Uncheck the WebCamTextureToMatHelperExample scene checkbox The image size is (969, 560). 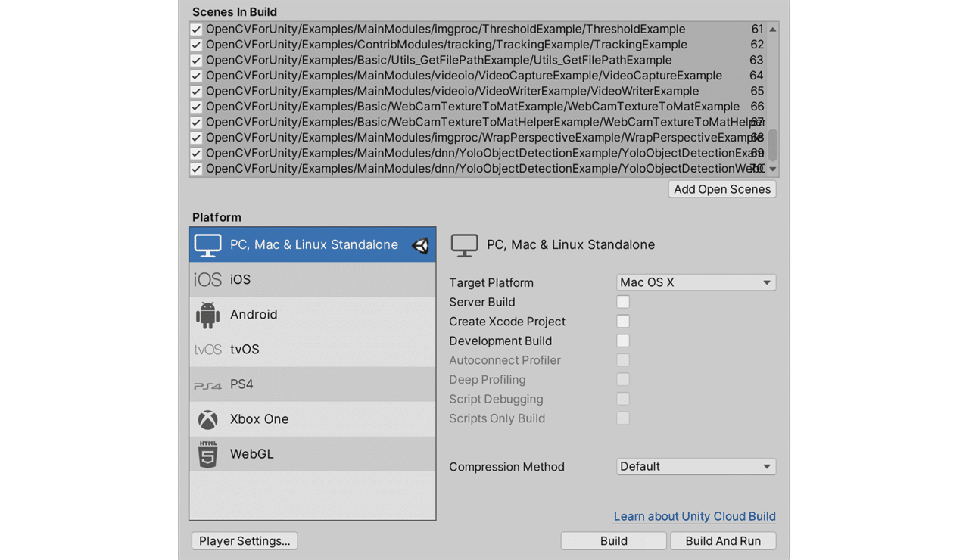196,123
